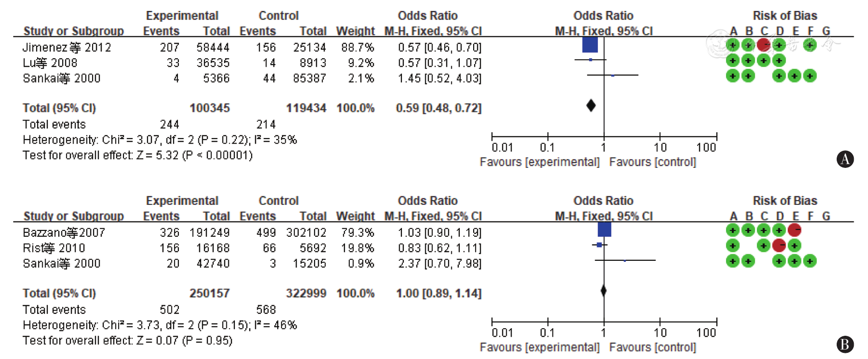This screenshot has width=868, height=359.
Task: Click the black diamond in panel B's forest plot
Action: tap(604, 291)
